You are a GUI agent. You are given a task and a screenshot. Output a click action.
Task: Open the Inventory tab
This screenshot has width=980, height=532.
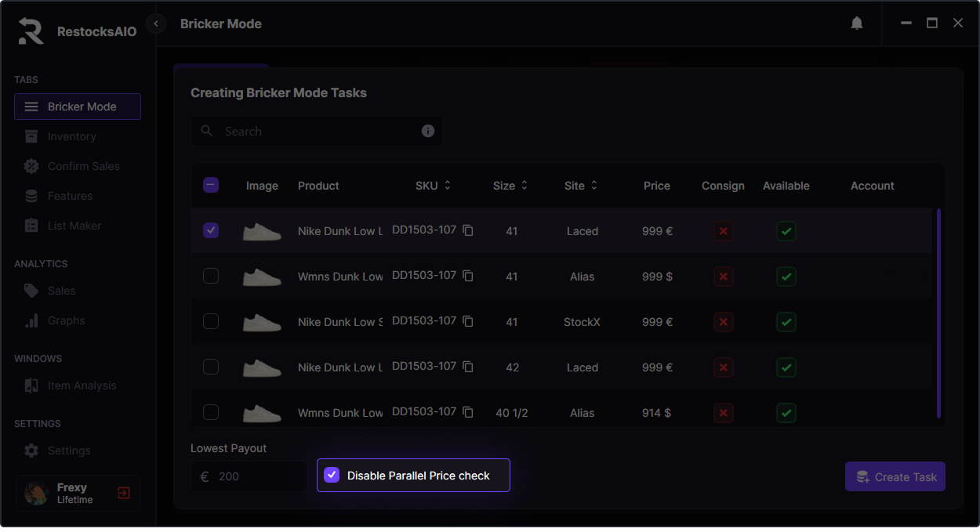[71, 136]
